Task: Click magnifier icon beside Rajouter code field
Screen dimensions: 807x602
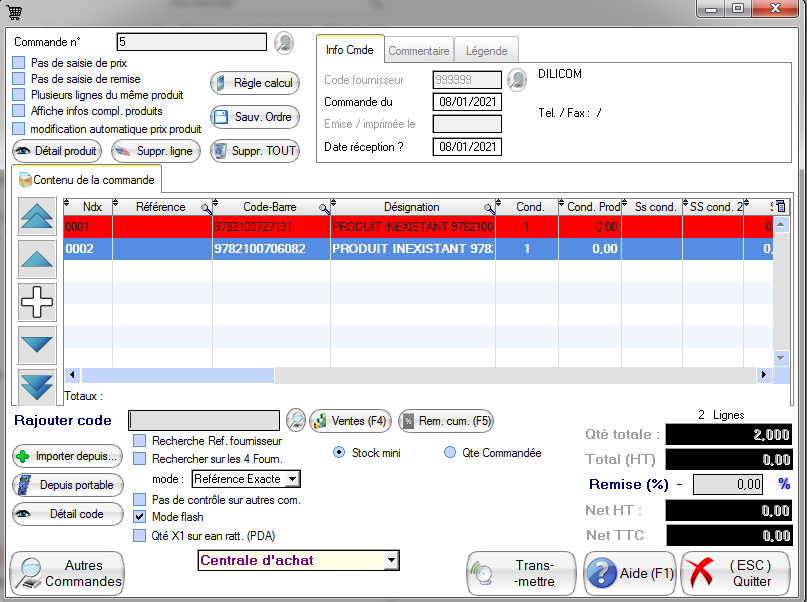Action: [x=296, y=420]
